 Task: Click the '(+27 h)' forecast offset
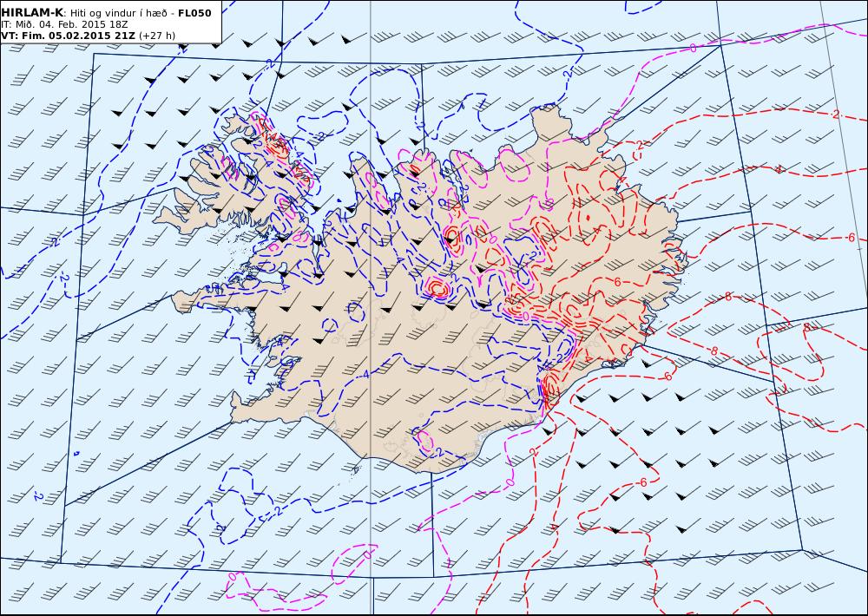(156, 36)
